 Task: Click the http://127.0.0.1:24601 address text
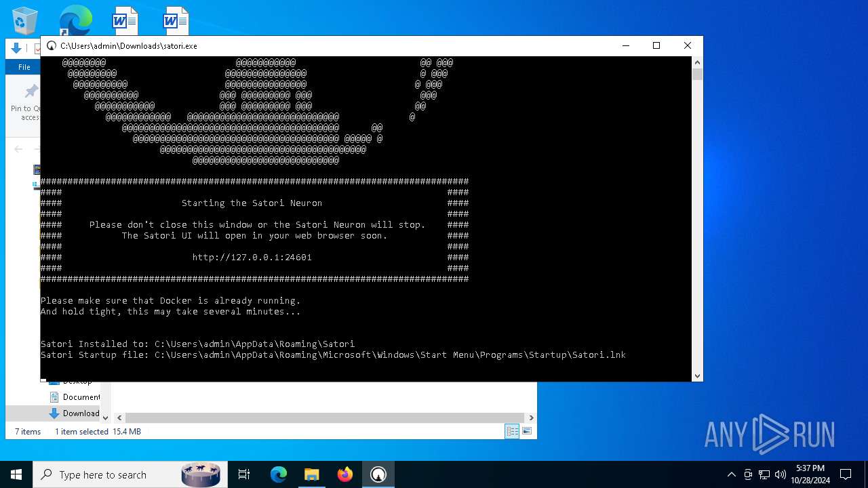(x=252, y=258)
